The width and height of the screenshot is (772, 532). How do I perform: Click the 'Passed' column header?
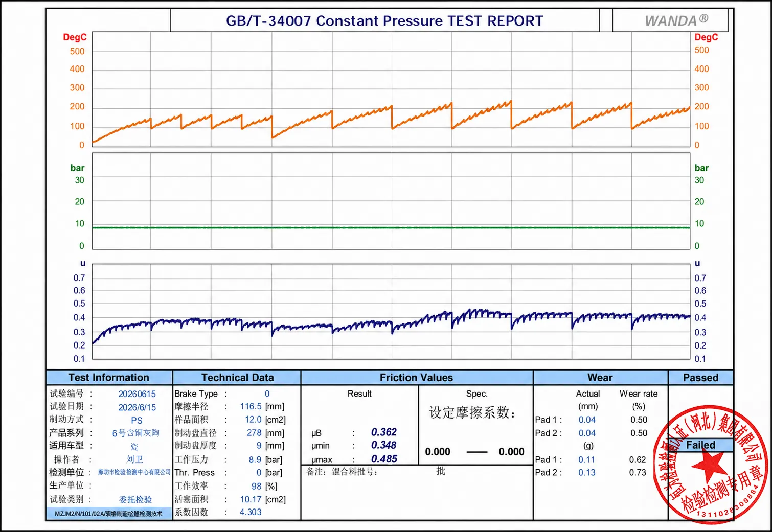point(700,378)
